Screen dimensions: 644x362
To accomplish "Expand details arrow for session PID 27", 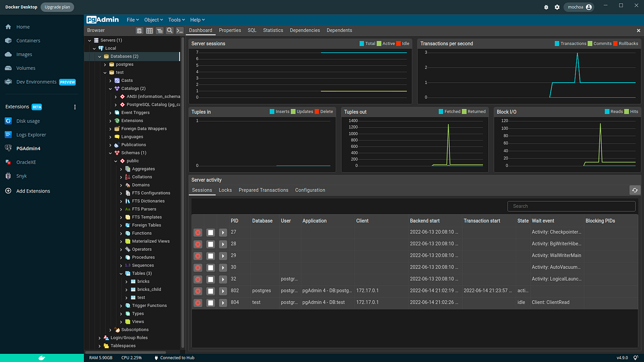I will 223,232.
